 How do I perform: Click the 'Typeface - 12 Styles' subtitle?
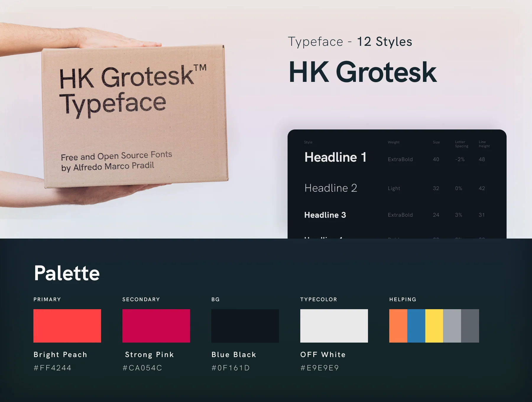point(350,42)
